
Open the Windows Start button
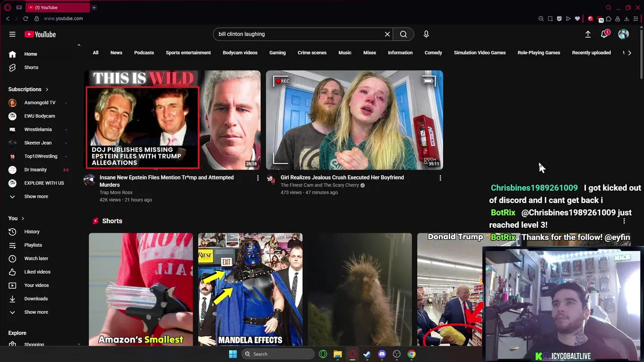[232, 354]
